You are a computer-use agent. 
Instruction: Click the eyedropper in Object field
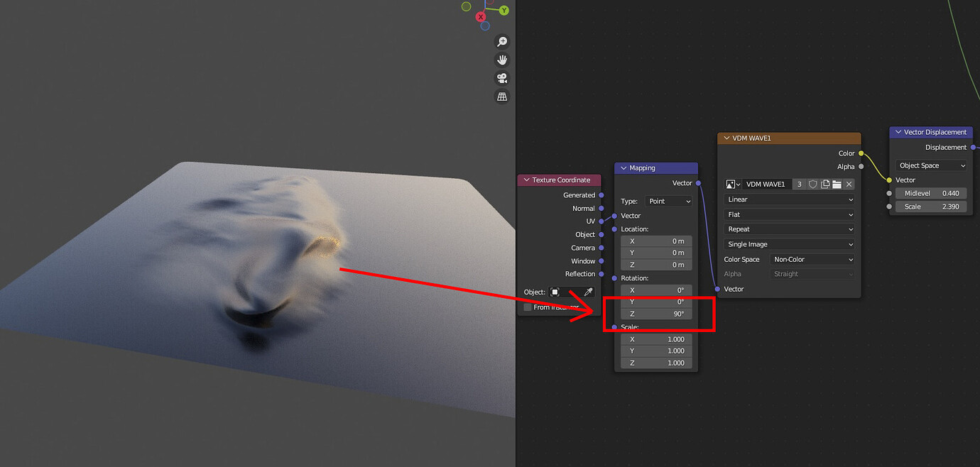588,292
